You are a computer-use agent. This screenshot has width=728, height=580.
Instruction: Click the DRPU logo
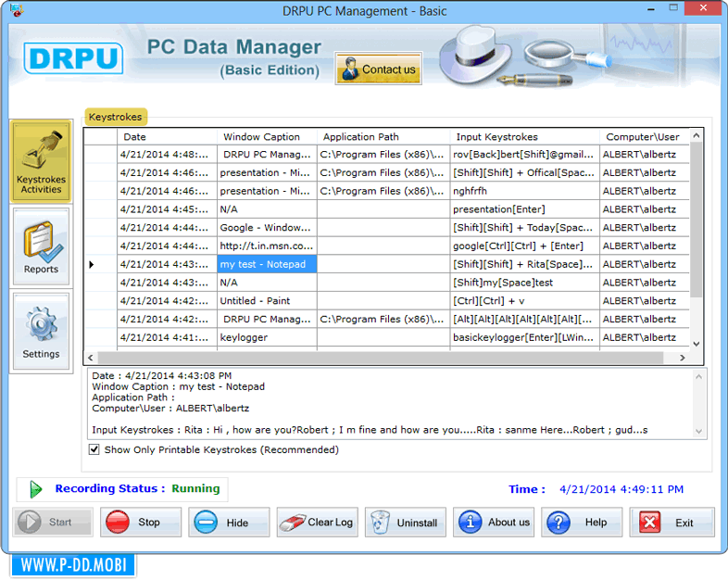pyautogui.click(x=73, y=58)
